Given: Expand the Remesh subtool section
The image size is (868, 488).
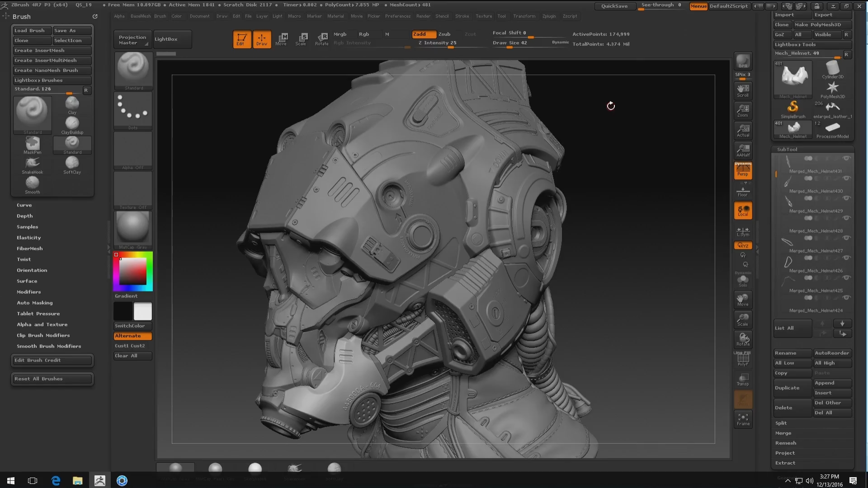Looking at the screenshot, I should 786,443.
